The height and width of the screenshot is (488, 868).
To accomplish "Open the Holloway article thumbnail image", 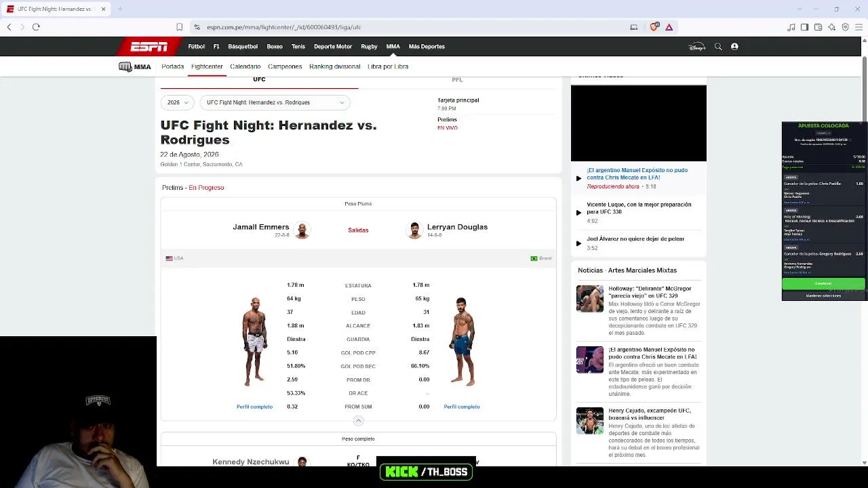I will click(590, 299).
